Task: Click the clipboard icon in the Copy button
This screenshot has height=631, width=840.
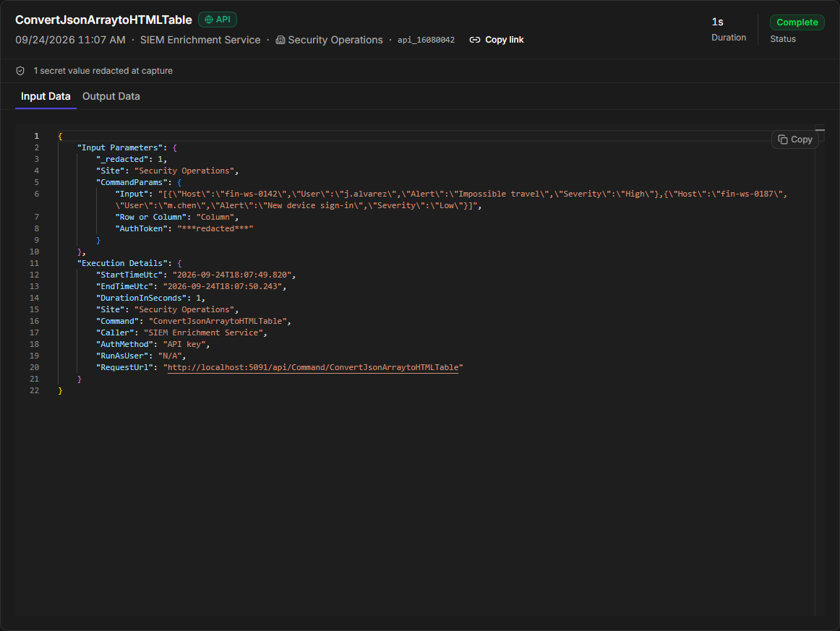Action: [783, 139]
